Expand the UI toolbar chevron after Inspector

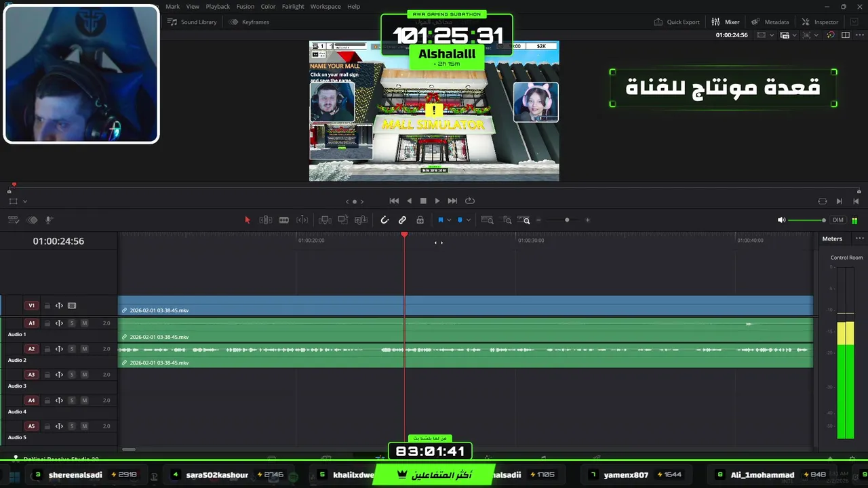tap(854, 22)
